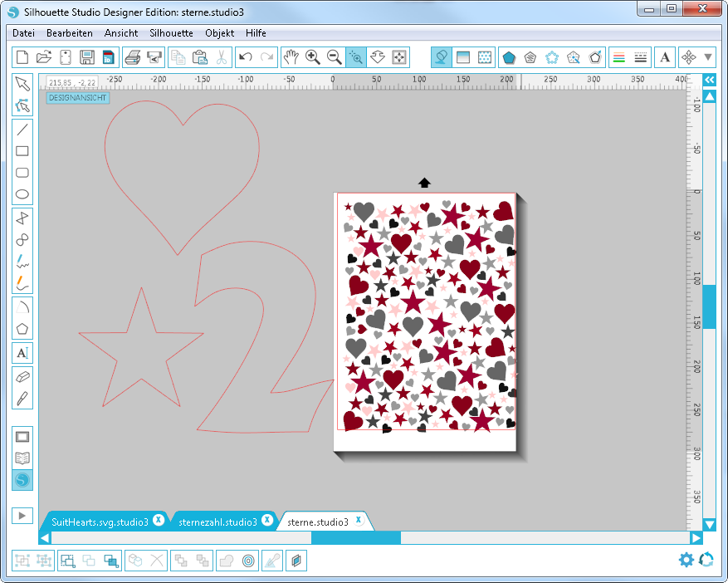Select the text tool
Screen dimensions: 728x583
[22, 353]
